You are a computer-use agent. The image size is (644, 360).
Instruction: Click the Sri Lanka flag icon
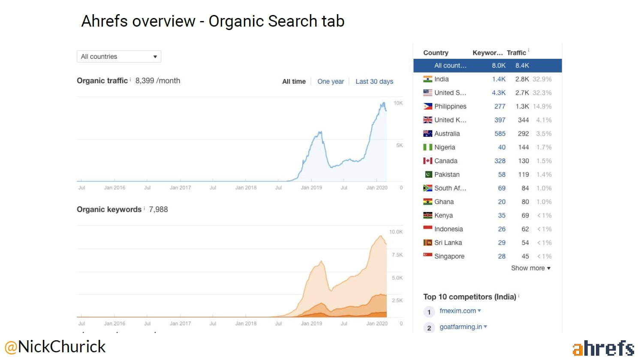[x=427, y=242]
